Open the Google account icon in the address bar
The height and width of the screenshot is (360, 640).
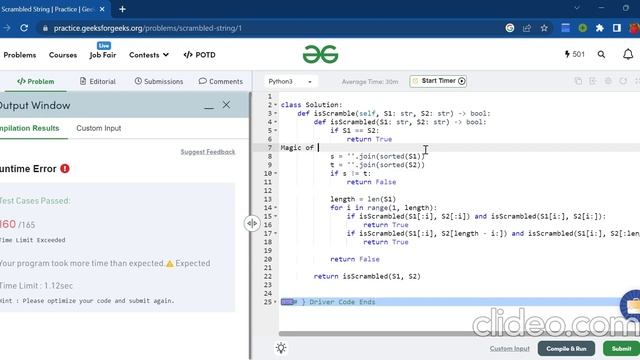tap(510, 28)
